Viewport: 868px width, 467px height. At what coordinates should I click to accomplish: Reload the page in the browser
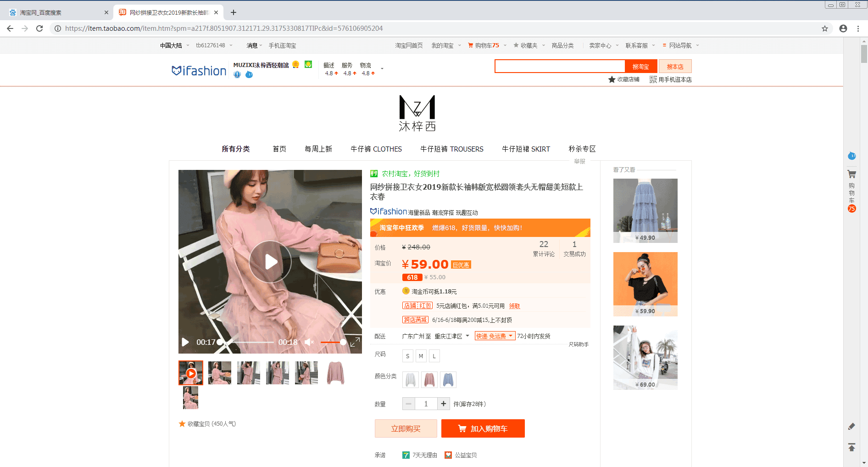39,28
